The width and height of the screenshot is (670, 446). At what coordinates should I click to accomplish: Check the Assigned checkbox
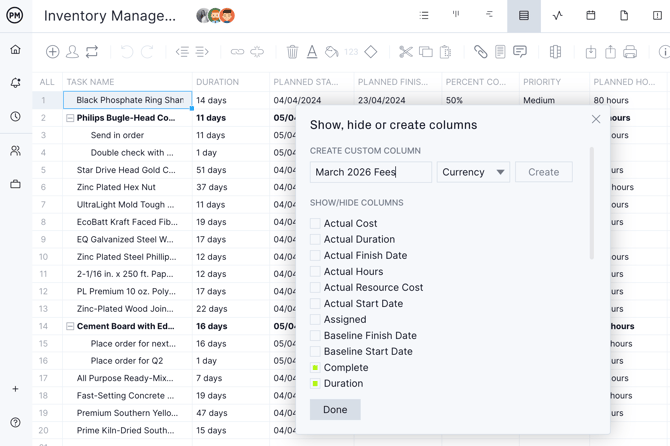[315, 319]
